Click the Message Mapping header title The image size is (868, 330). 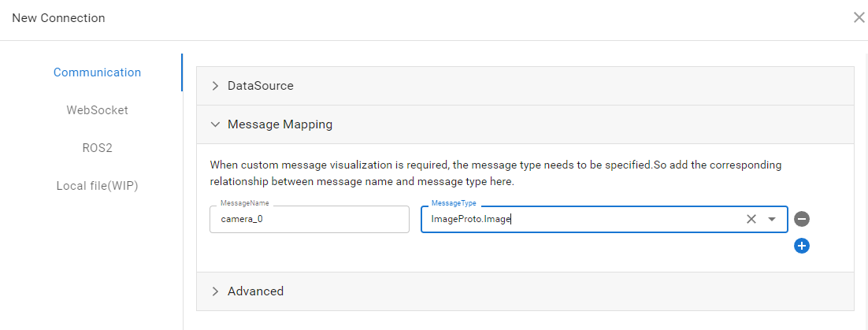[280, 124]
